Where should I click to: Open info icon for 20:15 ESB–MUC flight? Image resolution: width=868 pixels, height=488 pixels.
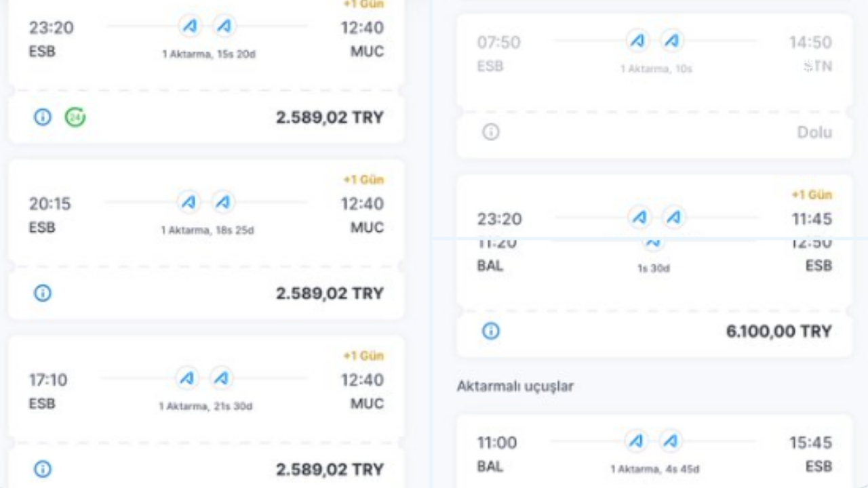43,293
